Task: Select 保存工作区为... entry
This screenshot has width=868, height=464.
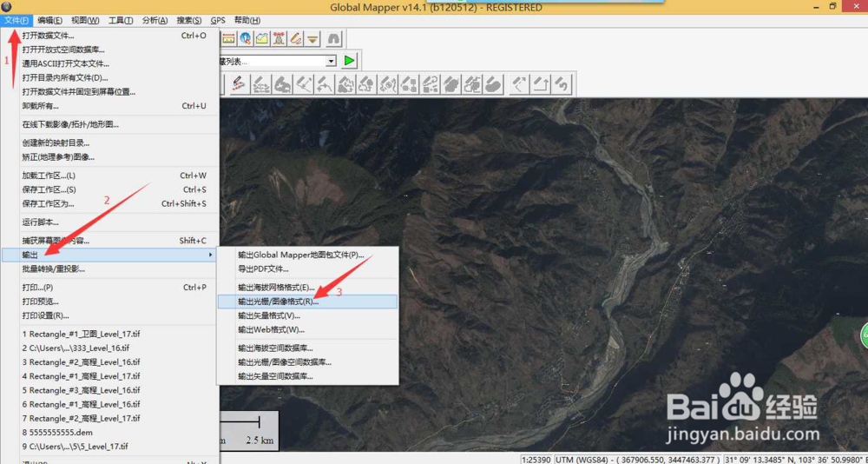Action: pyautogui.click(x=109, y=203)
